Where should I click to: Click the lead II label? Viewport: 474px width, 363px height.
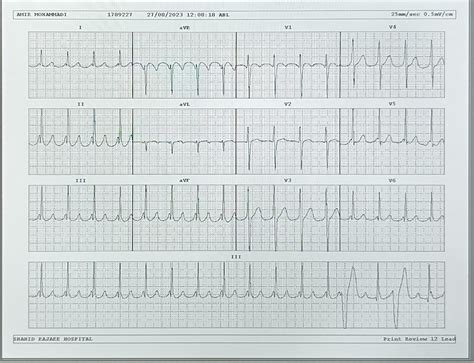(x=81, y=104)
